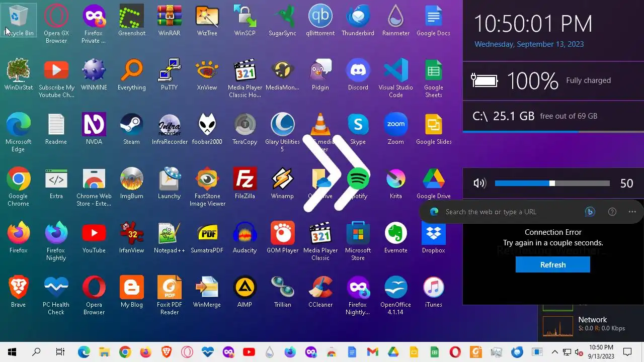Click the Krita desktop icon

[x=396, y=183]
